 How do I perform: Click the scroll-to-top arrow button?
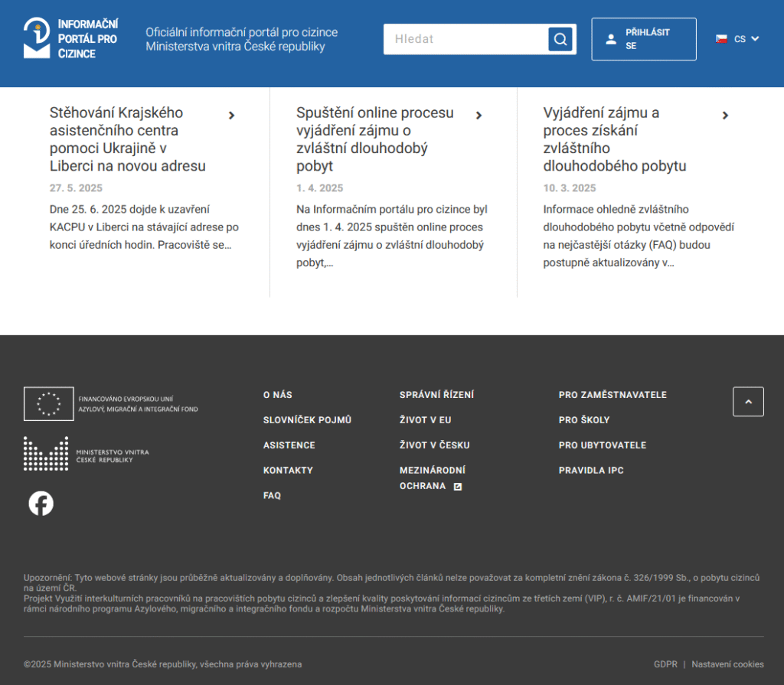[748, 402]
